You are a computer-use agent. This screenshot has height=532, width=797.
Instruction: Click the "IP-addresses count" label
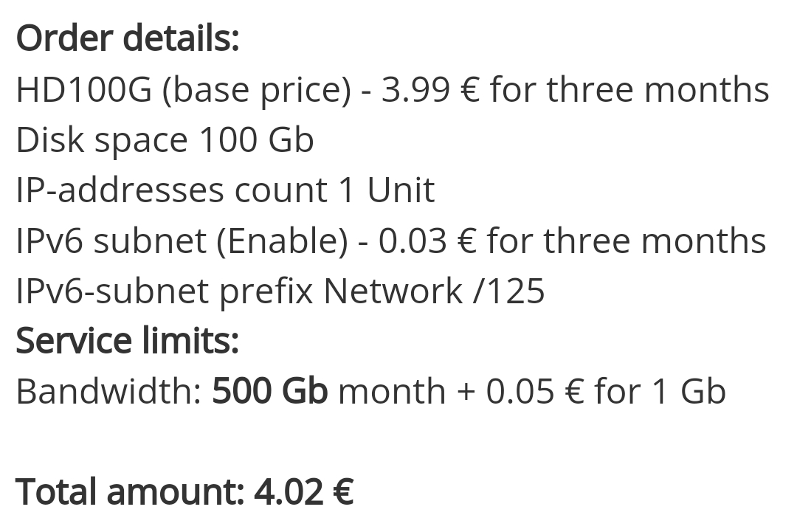[x=171, y=190]
